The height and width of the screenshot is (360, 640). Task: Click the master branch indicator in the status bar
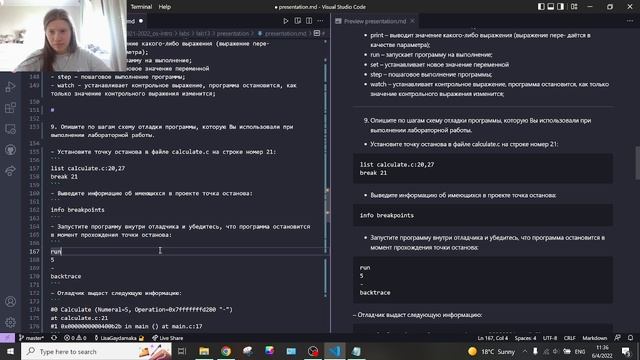[31, 338]
